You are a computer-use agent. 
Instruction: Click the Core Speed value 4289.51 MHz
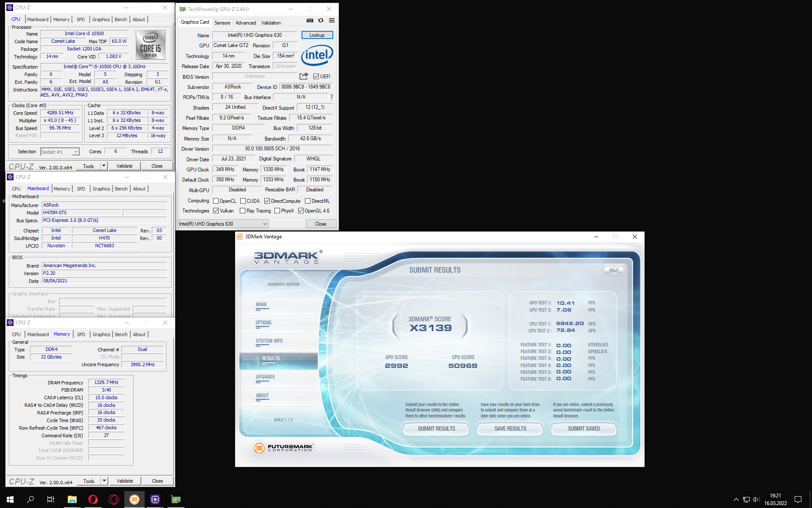(x=60, y=113)
